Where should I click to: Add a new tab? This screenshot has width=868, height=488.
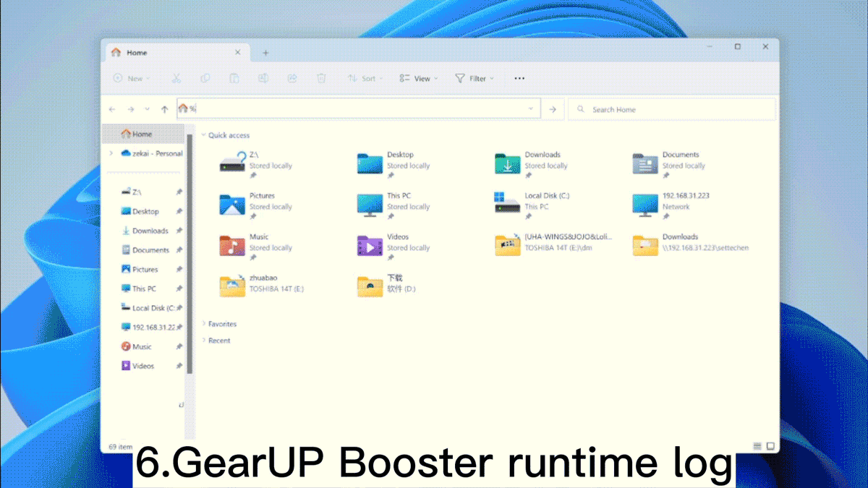[265, 53]
